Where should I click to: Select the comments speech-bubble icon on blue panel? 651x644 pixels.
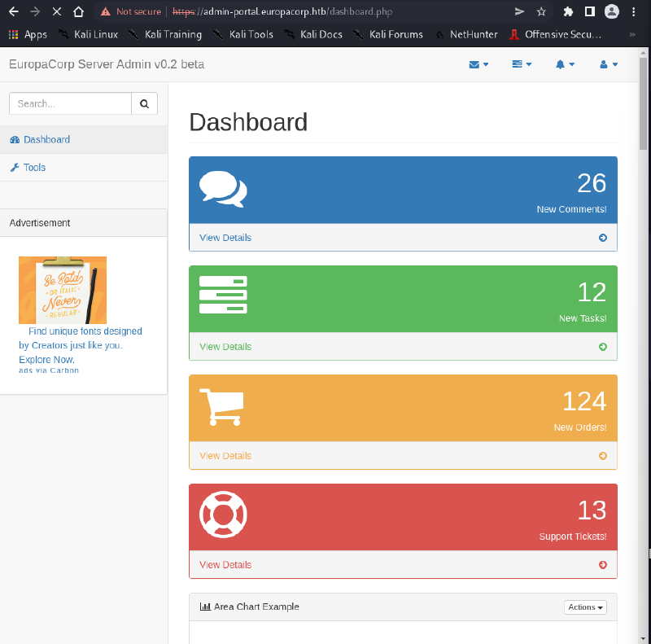(x=223, y=186)
